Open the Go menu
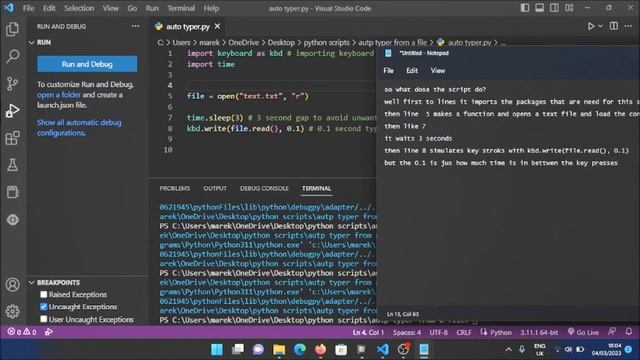The width and height of the screenshot is (640, 360). [132, 8]
